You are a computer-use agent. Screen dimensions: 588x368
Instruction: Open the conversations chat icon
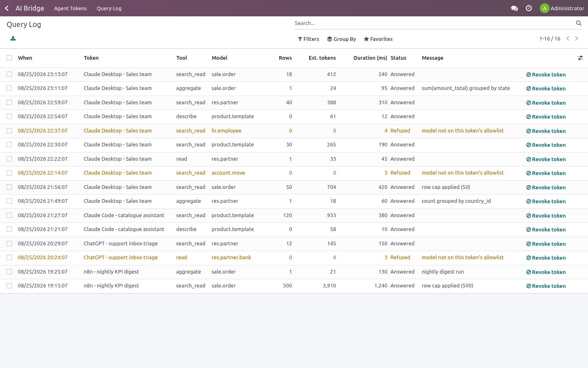click(514, 8)
